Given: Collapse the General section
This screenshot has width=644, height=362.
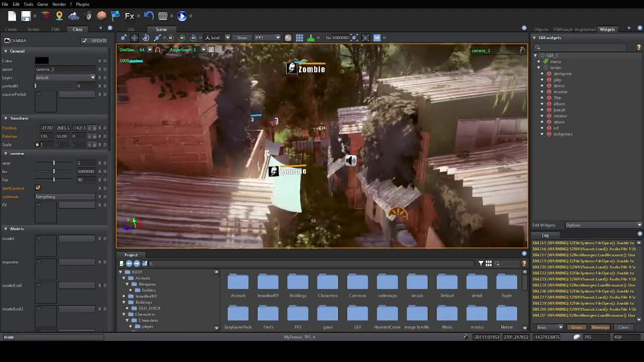Looking at the screenshot, I should click(6, 51).
